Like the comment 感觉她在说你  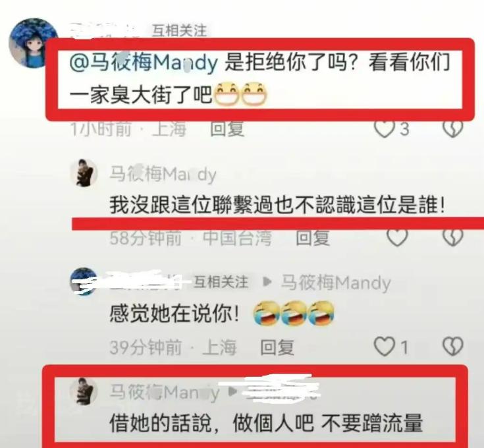pos(385,347)
